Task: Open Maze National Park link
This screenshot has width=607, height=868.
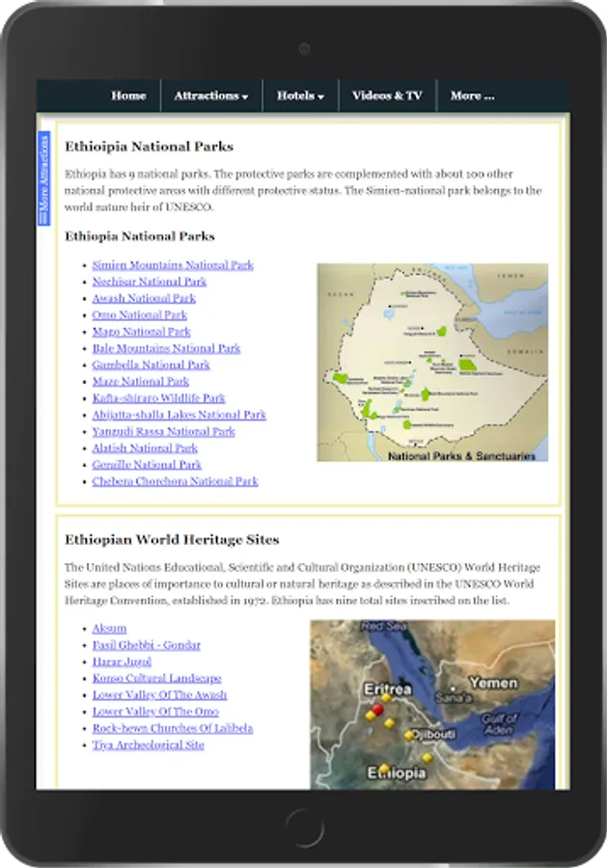Action: pyautogui.click(x=141, y=381)
